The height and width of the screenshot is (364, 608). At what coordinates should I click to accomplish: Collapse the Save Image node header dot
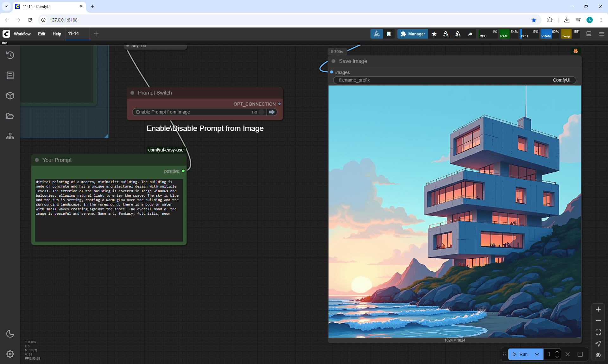point(333,61)
